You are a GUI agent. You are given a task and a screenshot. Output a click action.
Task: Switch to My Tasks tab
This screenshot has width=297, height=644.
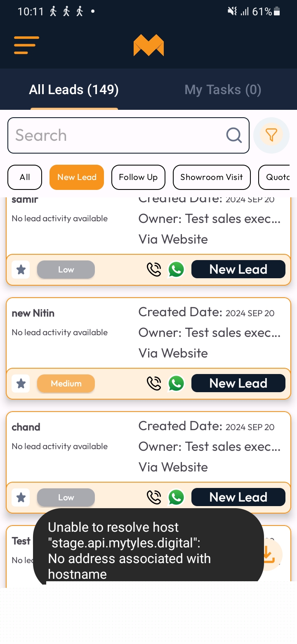[x=223, y=90]
